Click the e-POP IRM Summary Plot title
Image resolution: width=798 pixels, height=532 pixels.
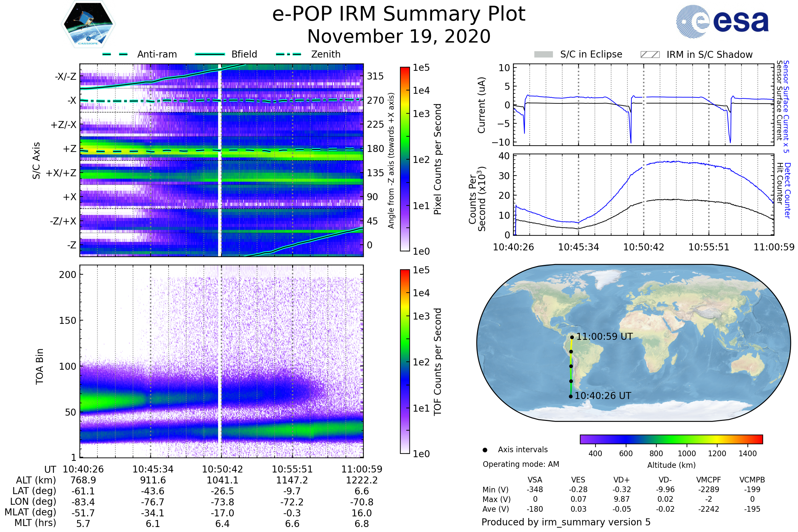coord(399,14)
